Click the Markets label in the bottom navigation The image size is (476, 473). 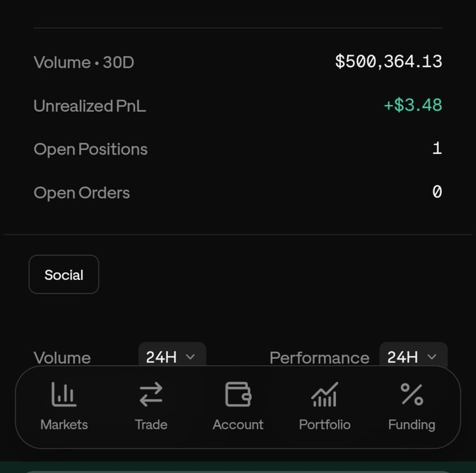(64, 425)
